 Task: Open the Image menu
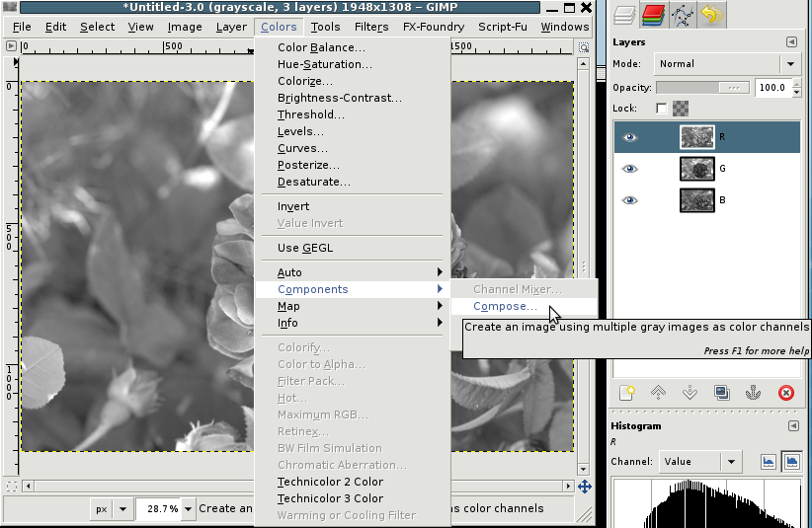185,27
